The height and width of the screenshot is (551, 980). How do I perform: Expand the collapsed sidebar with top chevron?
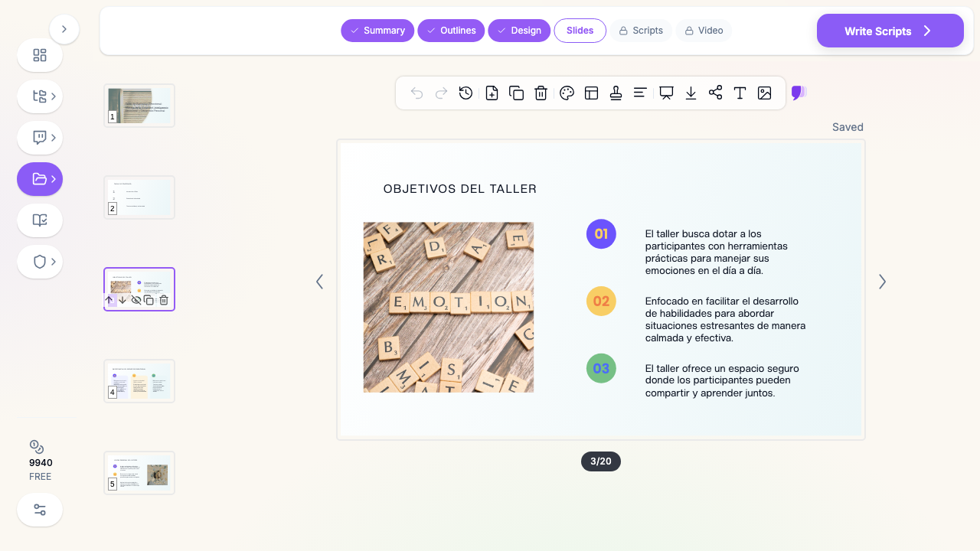[x=64, y=29]
